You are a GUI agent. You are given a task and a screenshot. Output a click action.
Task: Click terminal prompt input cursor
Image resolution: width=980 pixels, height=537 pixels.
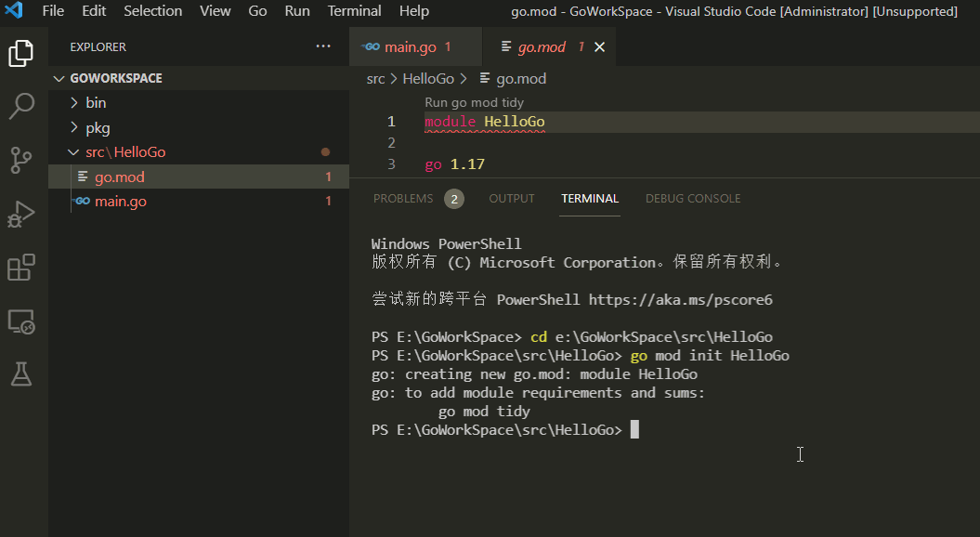[634, 429]
